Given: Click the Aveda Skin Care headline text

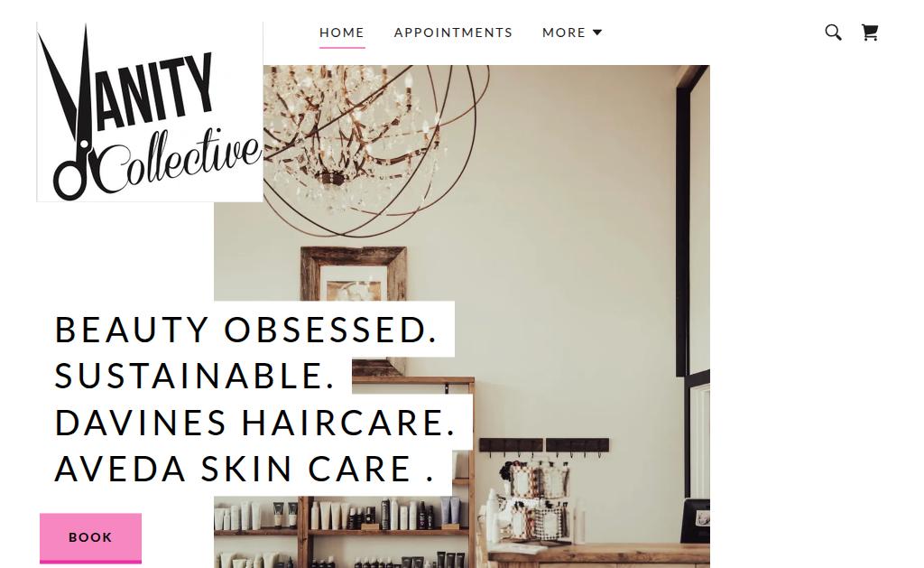Looking at the screenshot, I should pos(245,469).
